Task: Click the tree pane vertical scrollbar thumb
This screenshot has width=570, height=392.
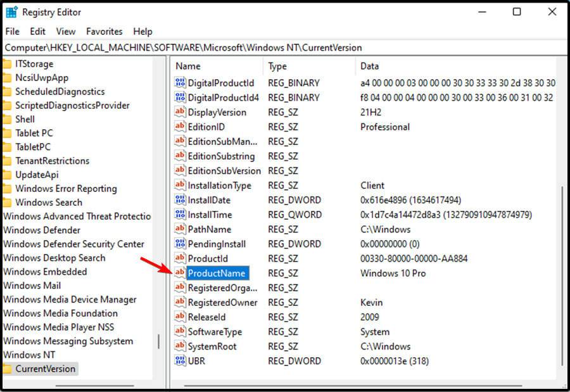Action: pos(158,341)
